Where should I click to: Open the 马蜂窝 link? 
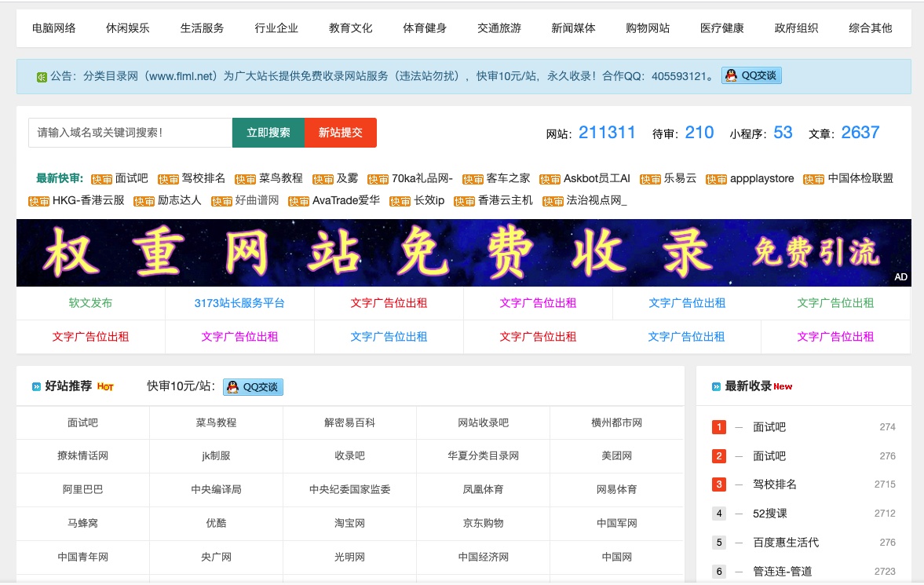(x=82, y=523)
